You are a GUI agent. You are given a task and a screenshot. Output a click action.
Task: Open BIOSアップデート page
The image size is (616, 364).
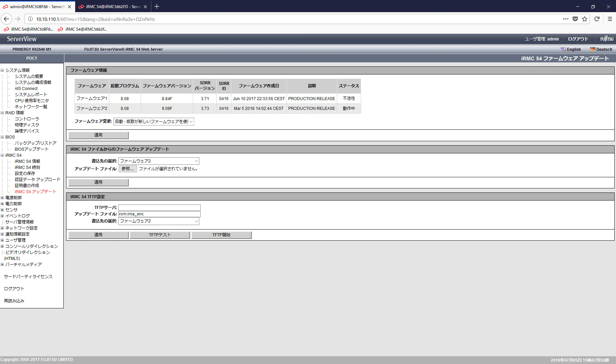click(32, 149)
